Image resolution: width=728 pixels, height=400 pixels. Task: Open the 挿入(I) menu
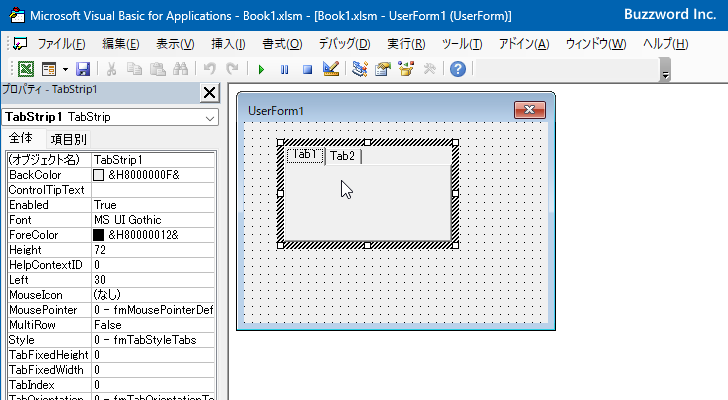tap(229, 44)
